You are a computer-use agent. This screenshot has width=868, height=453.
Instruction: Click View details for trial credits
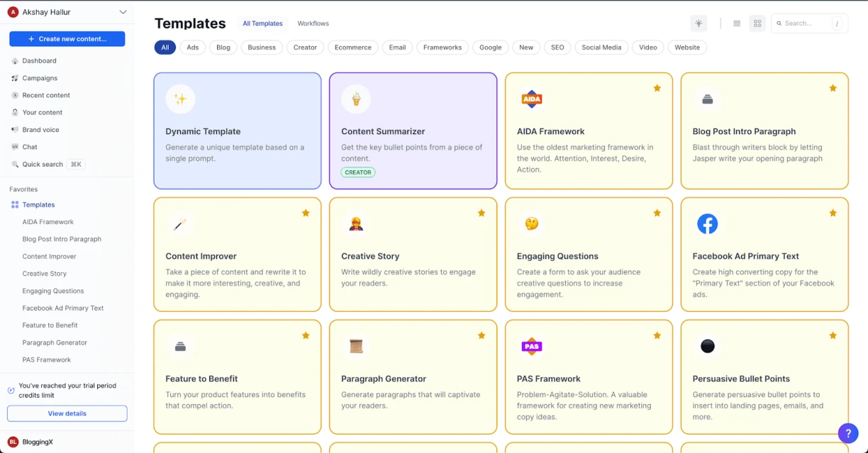tap(67, 413)
